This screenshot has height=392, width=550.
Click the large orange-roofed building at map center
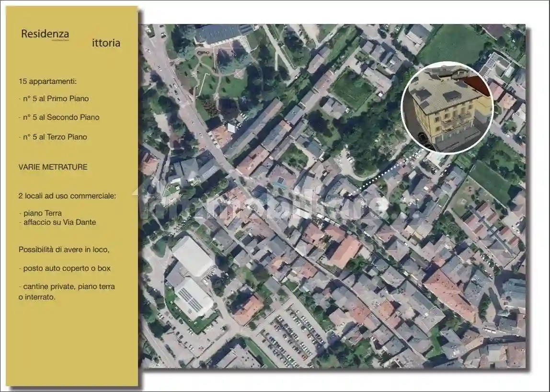[345, 252]
